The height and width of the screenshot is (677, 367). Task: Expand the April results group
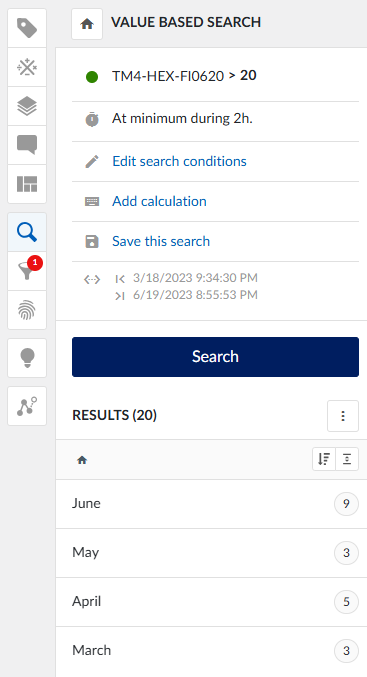click(212, 602)
